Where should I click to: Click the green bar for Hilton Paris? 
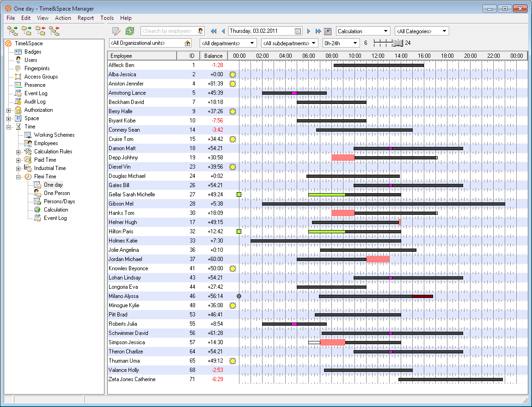point(327,231)
